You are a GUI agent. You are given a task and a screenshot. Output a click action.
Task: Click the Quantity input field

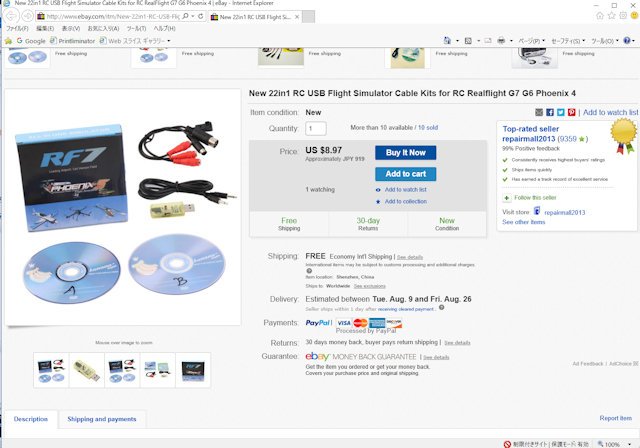pos(316,129)
